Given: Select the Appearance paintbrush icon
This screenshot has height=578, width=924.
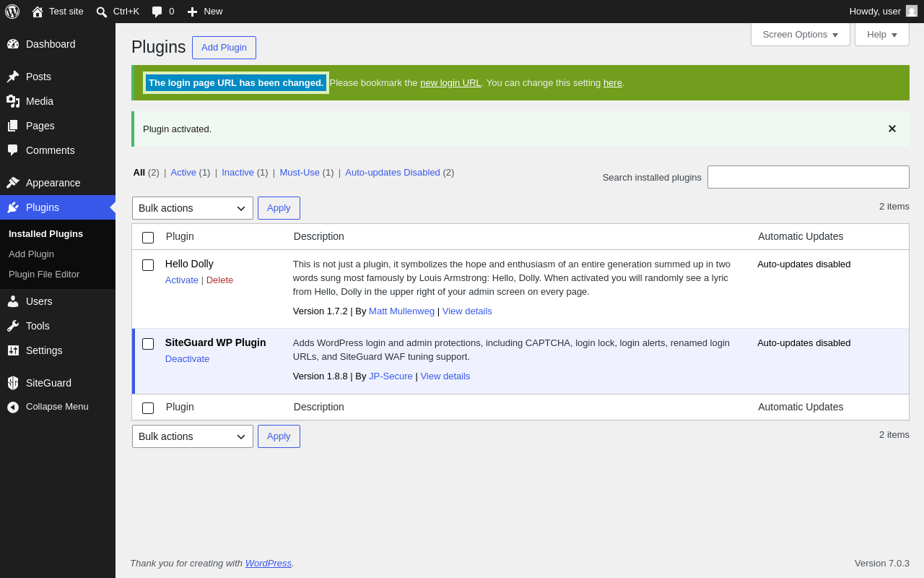Looking at the screenshot, I should point(13,183).
